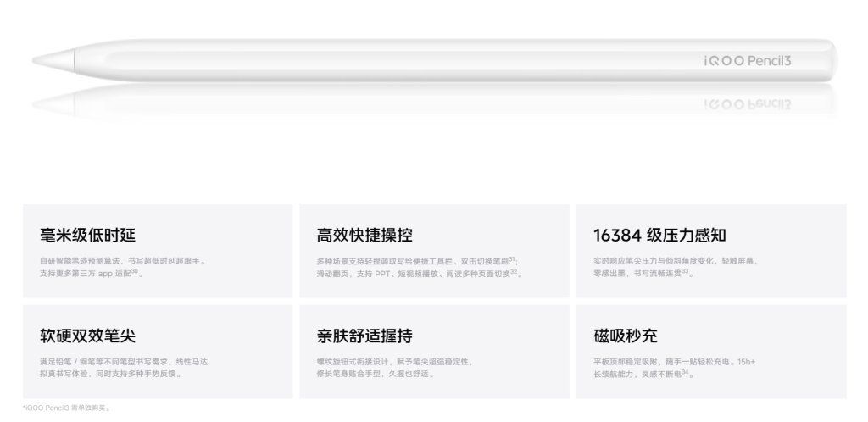Select the 亲肤舒适握持 heading
This screenshot has width=868, height=422.
(364, 336)
